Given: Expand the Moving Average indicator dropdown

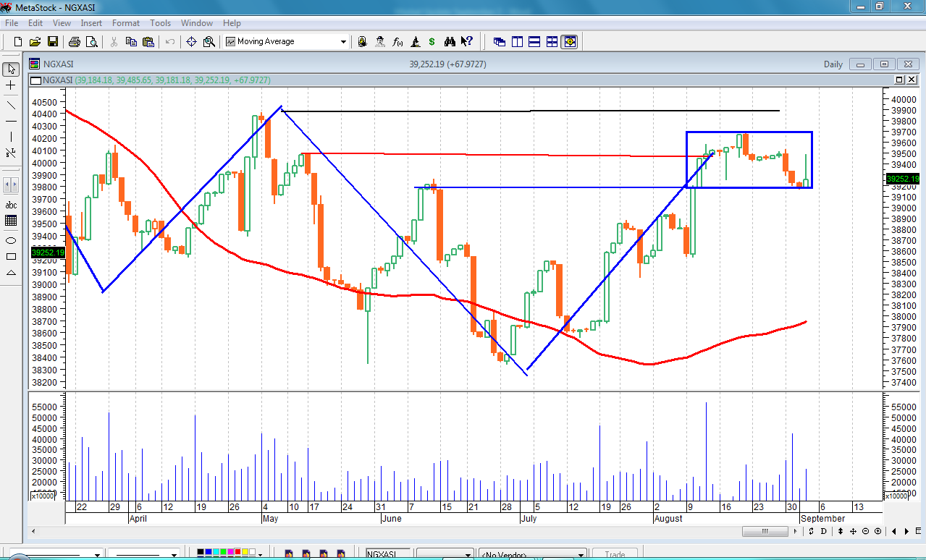Looking at the screenshot, I should [x=343, y=42].
